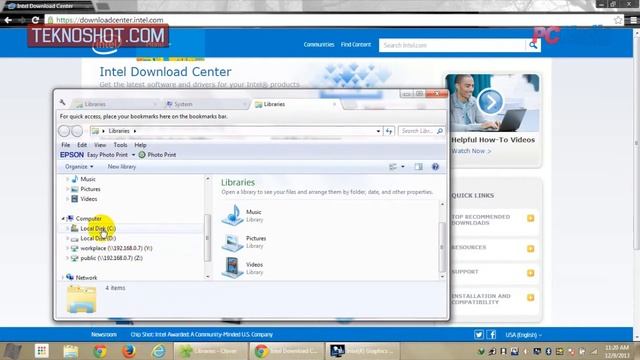Click the browser back arrow button
This screenshot has width=640, height=360.
click(x=8, y=20)
